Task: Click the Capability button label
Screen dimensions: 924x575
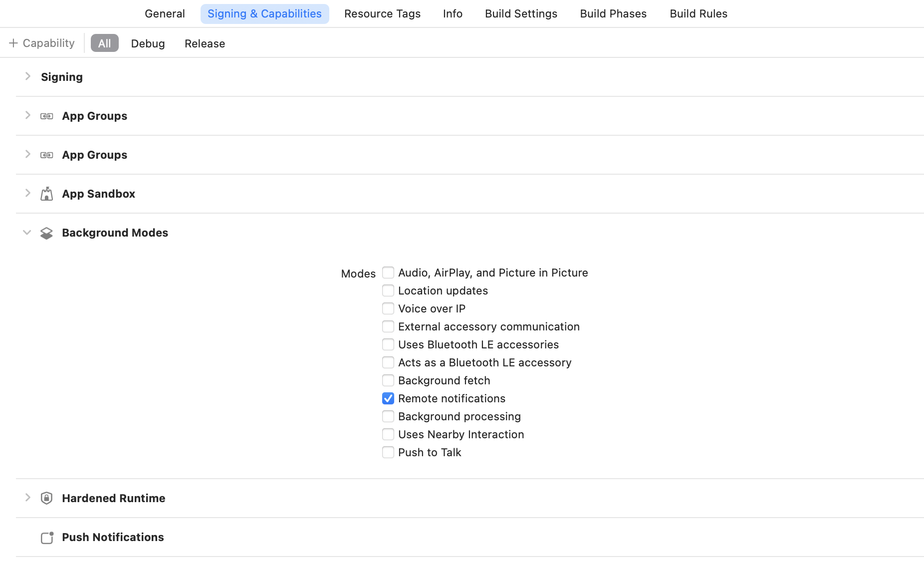Action: (48, 43)
